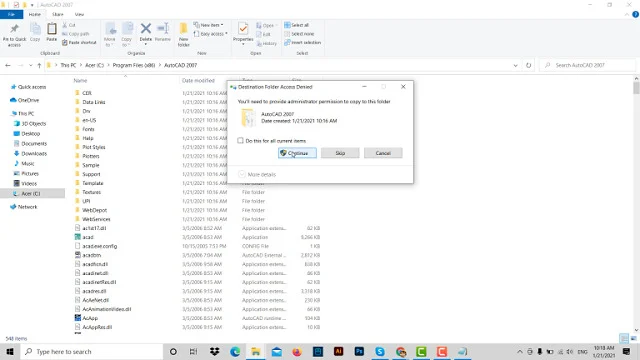Click Continue in access denied dialog
Image resolution: width=640 pixels, height=360 pixels.
coord(297,153)
